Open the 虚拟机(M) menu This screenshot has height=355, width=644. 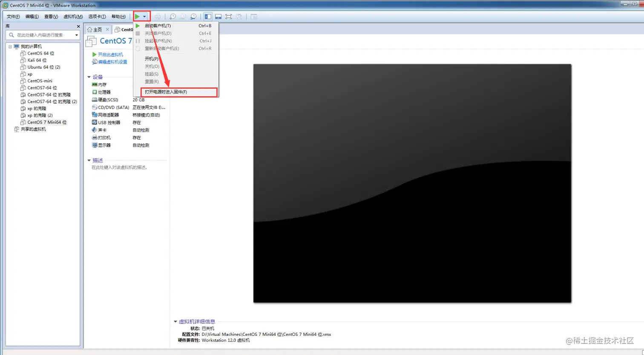coord(73,17)
